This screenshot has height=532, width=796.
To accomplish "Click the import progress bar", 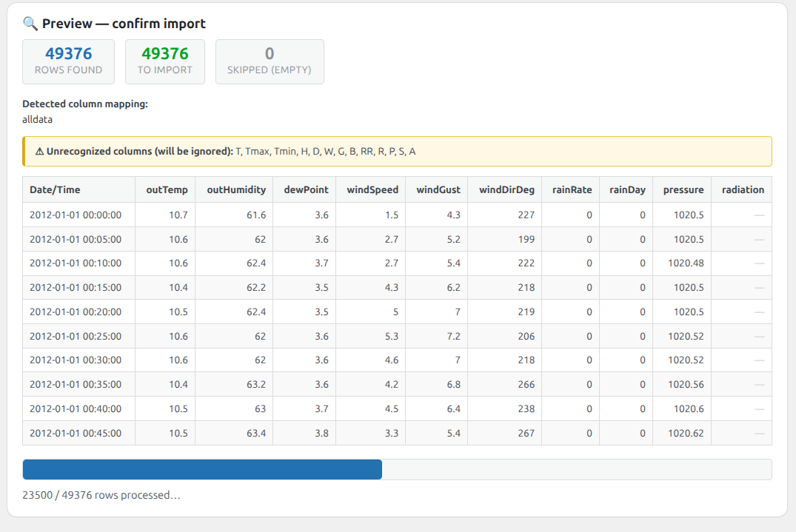I will (397, 470).
